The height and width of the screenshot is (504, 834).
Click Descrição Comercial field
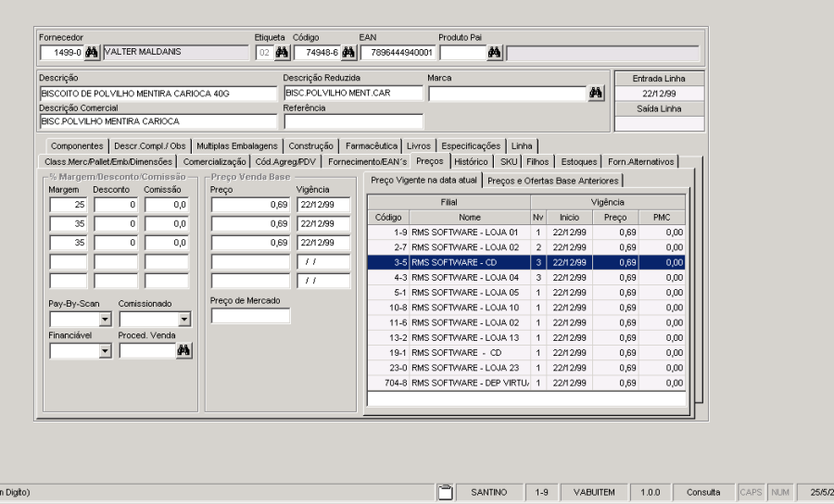pyautogui.click(x=158, y=121)
